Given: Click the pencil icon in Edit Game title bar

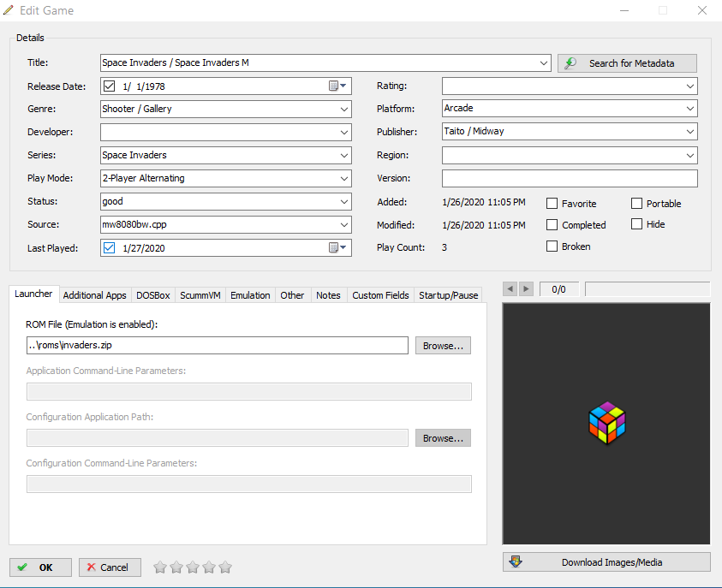Looking at the screenshot, I should [x=9, y=10].
